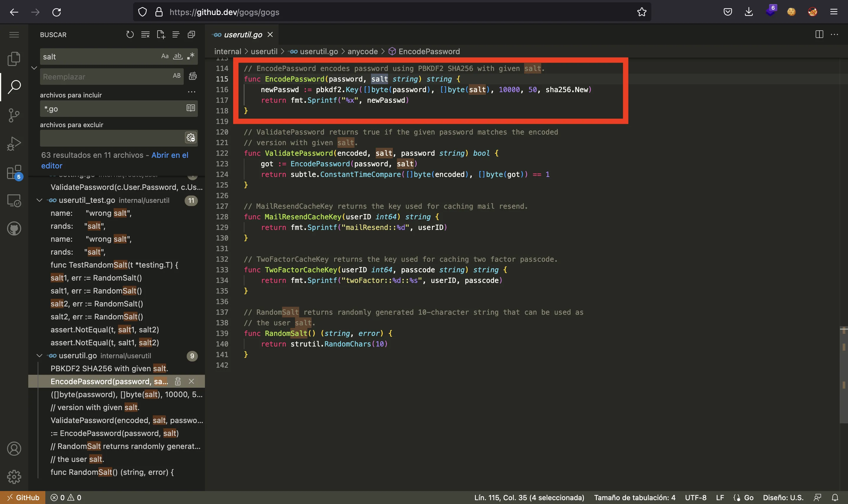Split the editor to the right
Image resolution: width=848 pixels, height=504 pixels.
[x=819, y=34]
